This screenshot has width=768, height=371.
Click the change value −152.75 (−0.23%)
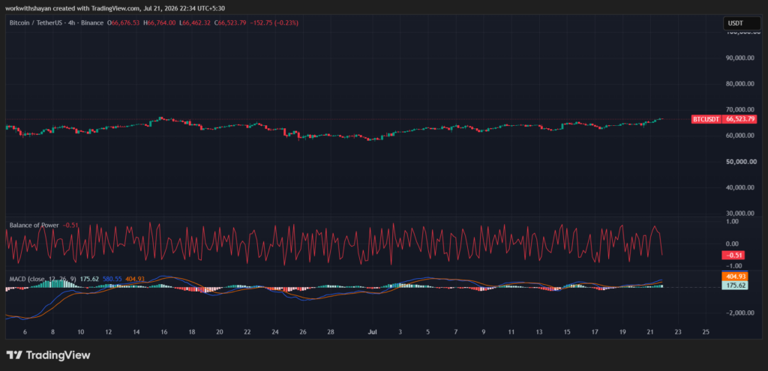click(x=274, y=23)
